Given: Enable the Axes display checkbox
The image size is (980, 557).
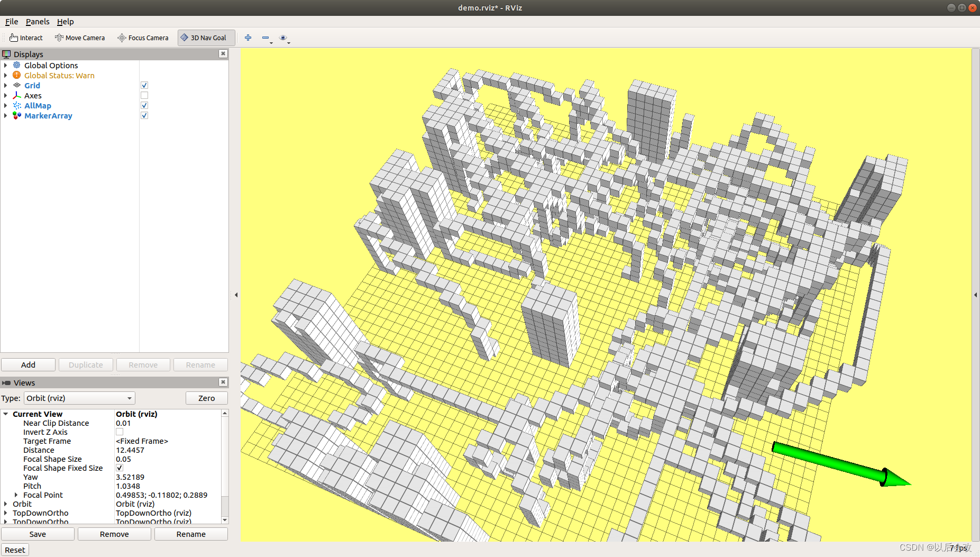Looking at the screenshot, I should pos(144,95).
